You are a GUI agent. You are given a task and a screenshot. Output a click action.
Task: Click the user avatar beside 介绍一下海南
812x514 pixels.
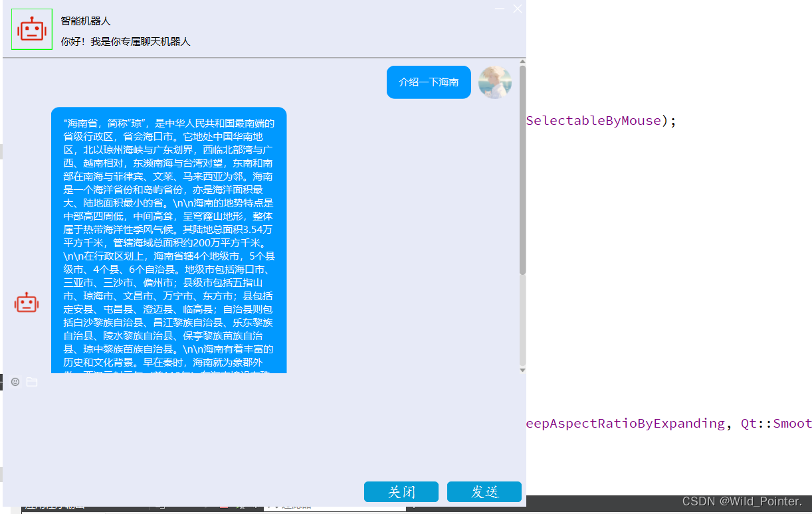[495, 82]
